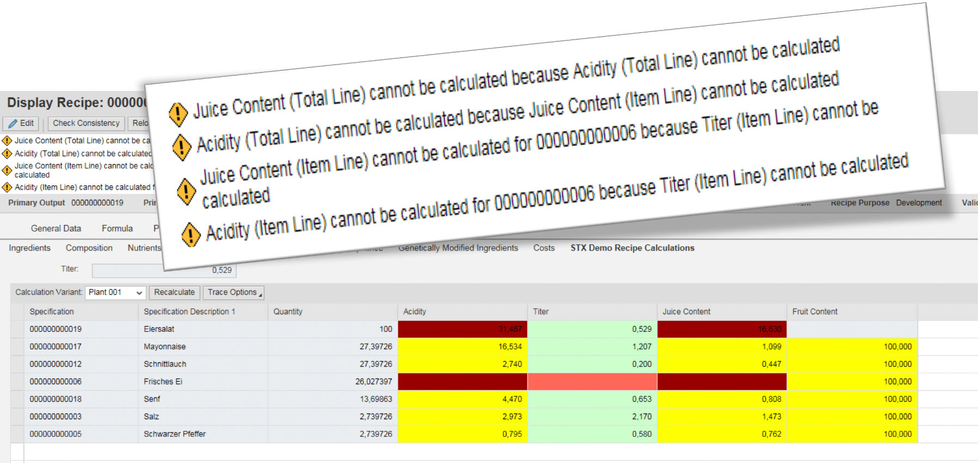Click enlarged warning icon for Juice Content (Item Line)
Image resolution: width=980 pixels, height=463 pixels.
187,192
